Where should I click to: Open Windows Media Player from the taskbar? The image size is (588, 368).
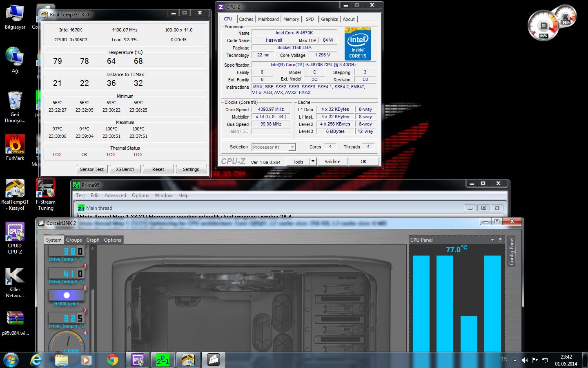point(86,360)
